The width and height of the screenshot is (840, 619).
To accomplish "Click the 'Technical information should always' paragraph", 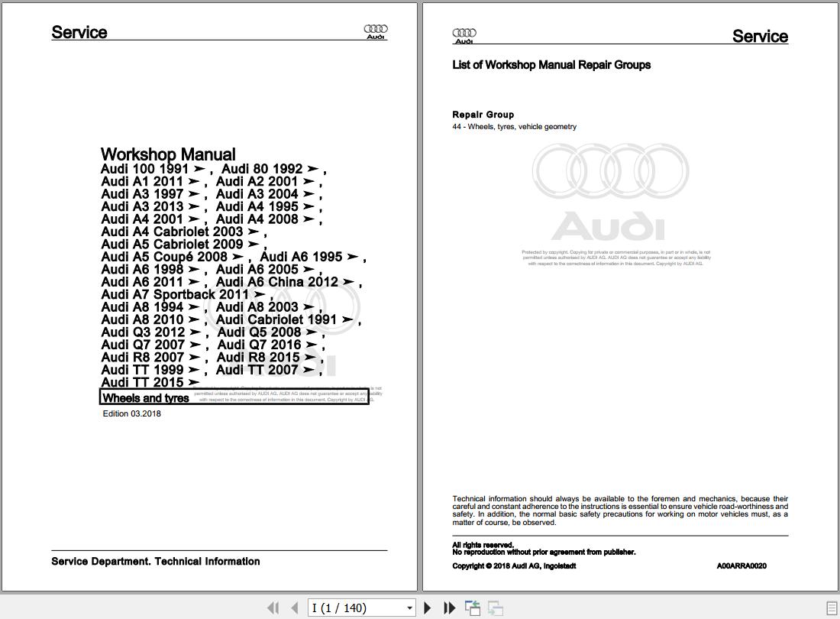I will point(620,510).
